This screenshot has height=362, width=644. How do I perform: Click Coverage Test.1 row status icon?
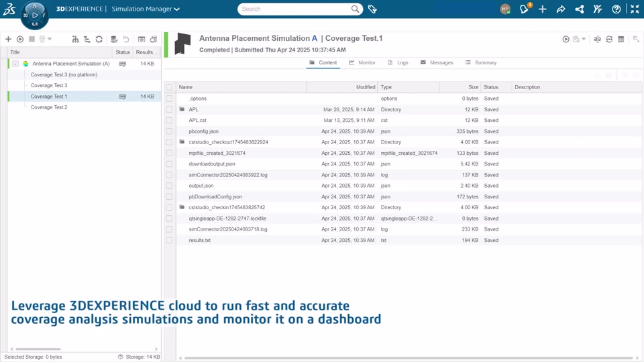[122, 97]
